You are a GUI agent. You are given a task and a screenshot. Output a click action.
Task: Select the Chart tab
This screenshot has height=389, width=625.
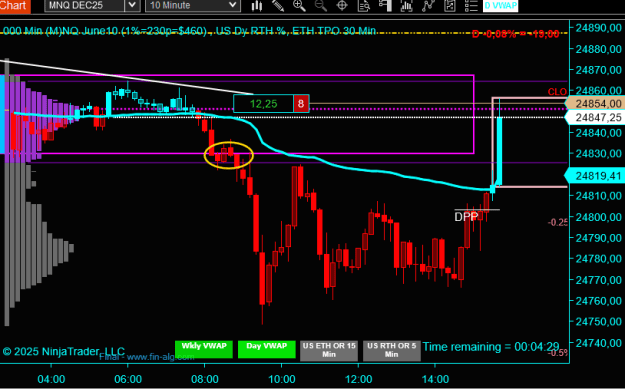(15, 6)
